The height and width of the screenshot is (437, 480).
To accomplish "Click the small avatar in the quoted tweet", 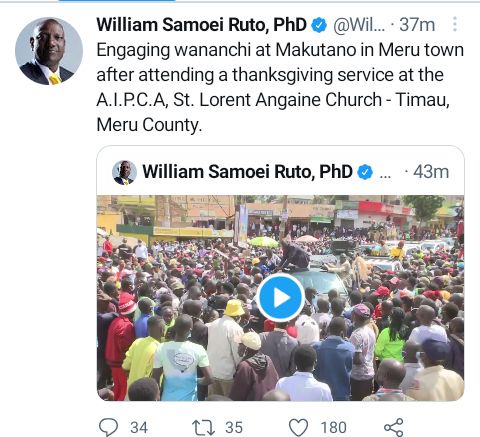I will coord(124,172).
